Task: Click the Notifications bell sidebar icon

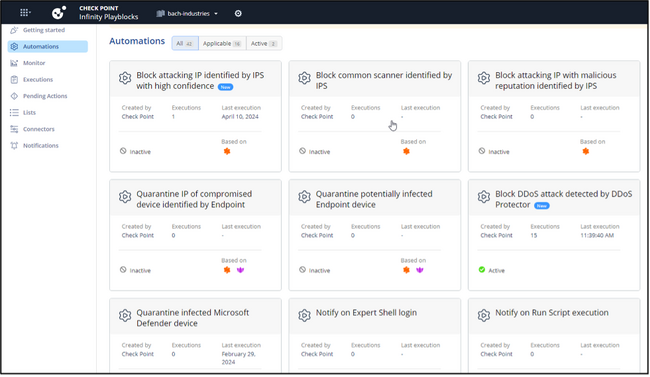Action: pos(14,146)
